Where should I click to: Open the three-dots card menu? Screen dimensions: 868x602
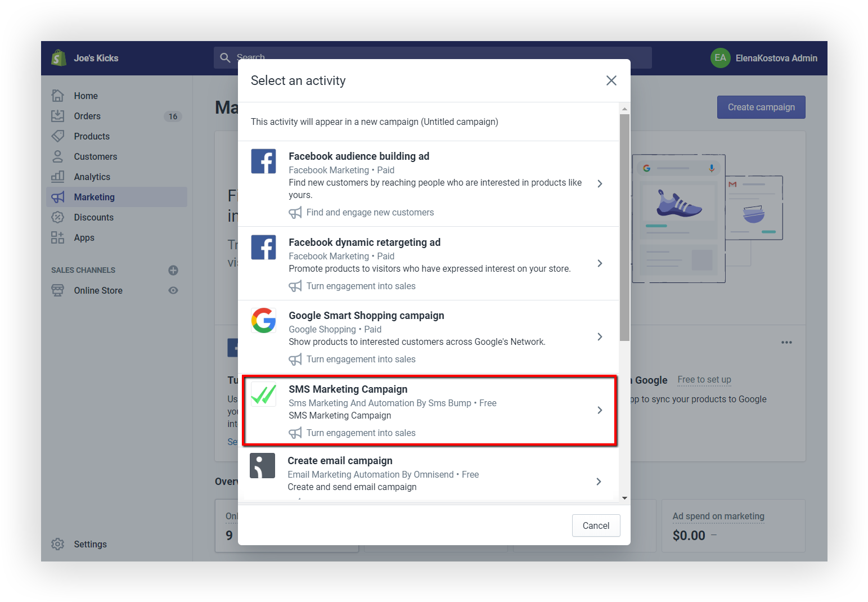pyautogui.click(x=786, y=342)
